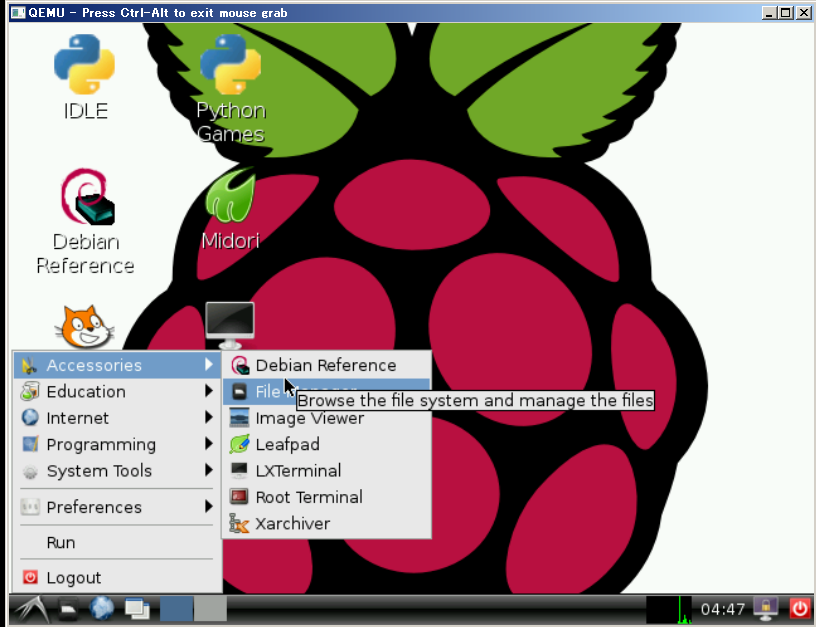Click the Leafpad leaf icon
This screenshot has height=627, width=816.
[239, 444]
